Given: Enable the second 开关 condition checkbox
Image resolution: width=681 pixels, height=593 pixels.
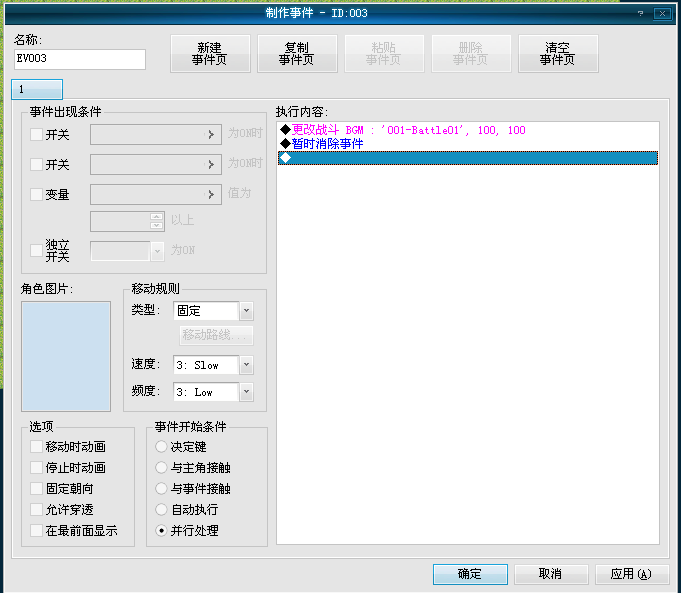Looking at the screenshot, I should tap(36, 164).
